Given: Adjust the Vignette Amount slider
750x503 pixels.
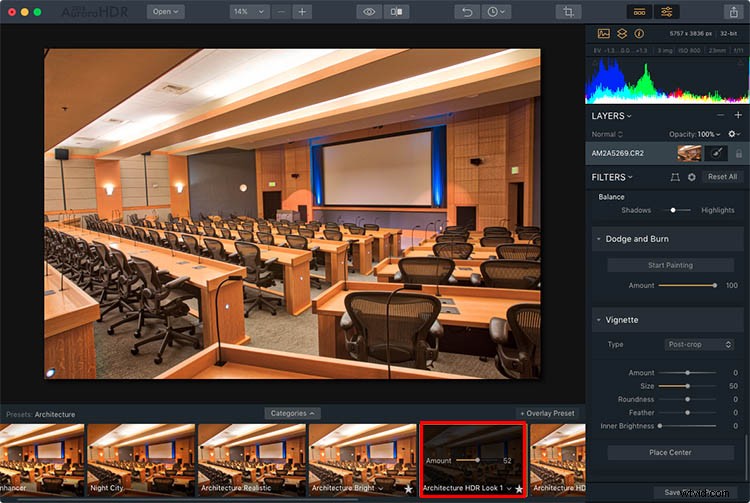Looking at the screenshot, I should (x=687, y=372).
